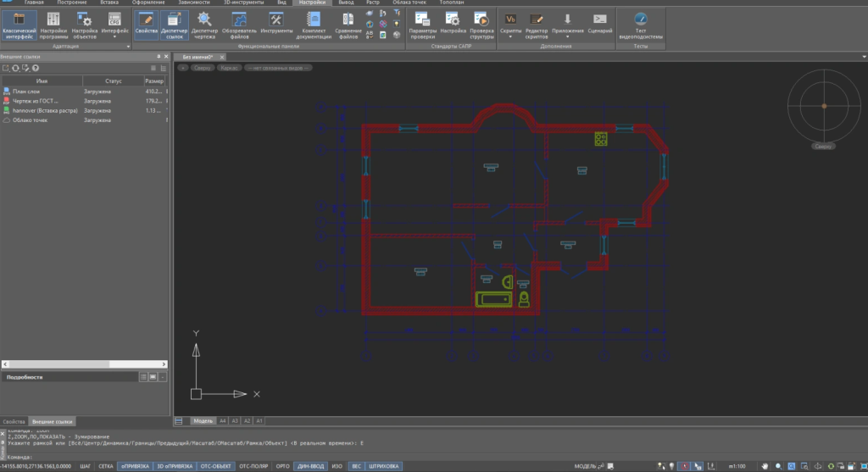Image resolution: width=868 pixels, height=472 pixels.
Task: Open Сравнение файлов tool
Action: tap(348, 25)
